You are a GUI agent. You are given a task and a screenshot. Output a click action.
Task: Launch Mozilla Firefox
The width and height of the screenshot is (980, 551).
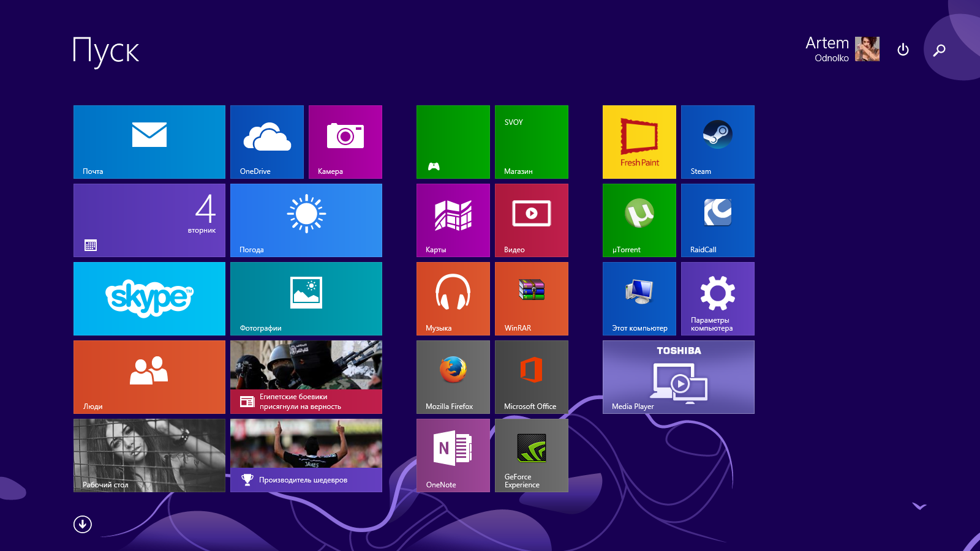pos(453,377)
